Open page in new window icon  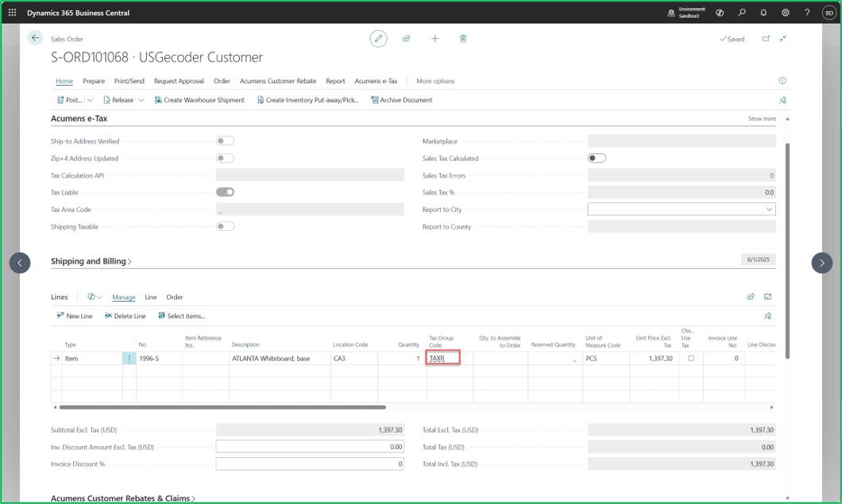click(766, 39)
